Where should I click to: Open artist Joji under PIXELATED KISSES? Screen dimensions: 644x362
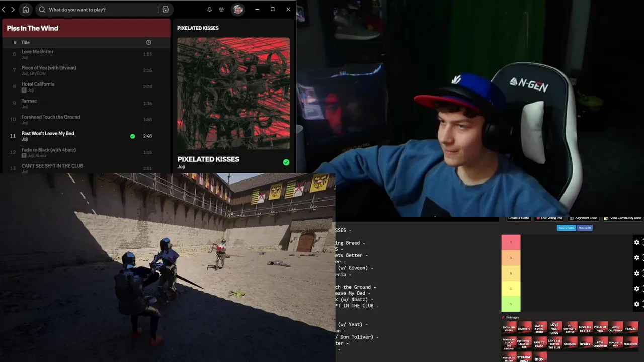[181, 167]
